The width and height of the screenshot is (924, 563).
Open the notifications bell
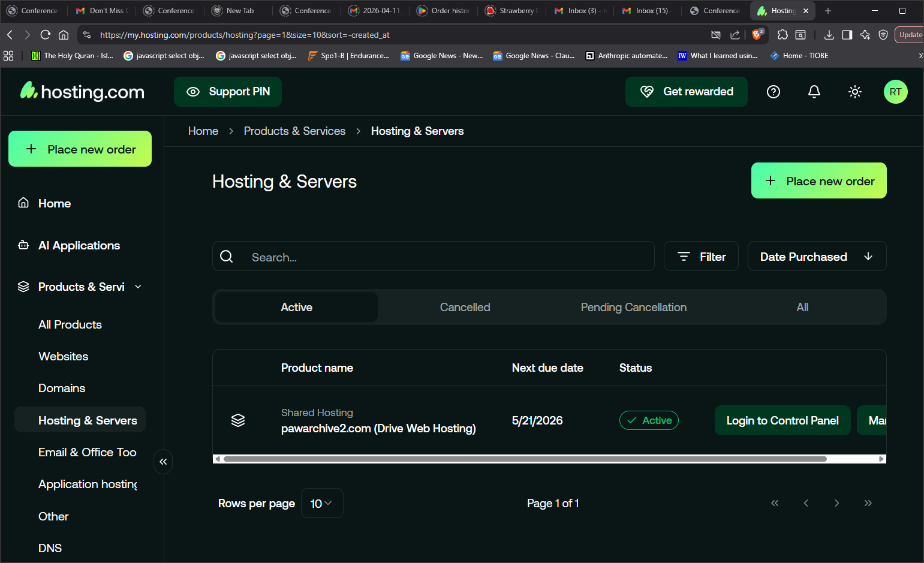[x=814, y=92]
